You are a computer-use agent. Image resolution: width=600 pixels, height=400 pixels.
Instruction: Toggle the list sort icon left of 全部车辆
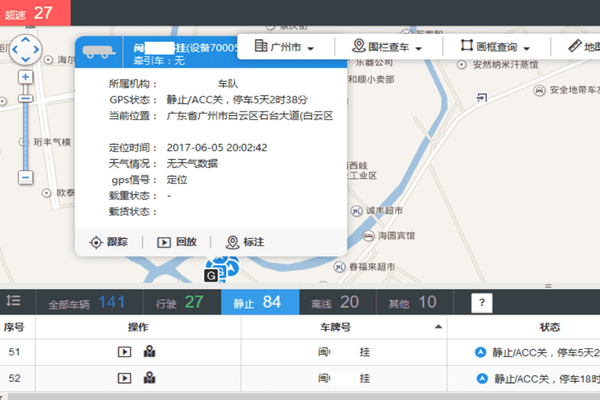point(13,301)
